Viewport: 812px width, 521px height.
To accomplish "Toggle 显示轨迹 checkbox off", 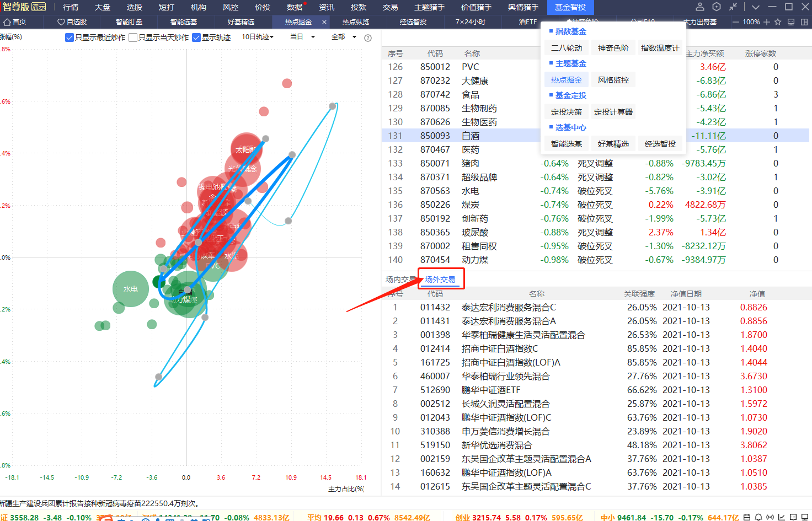I will pyautogui.click(x=196, y=37).
